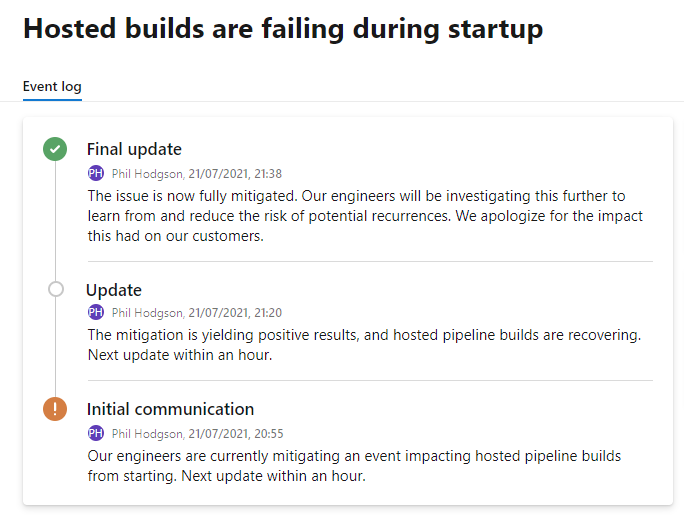Click the 'mitigation is yielding positive results' text

[364, 345]
